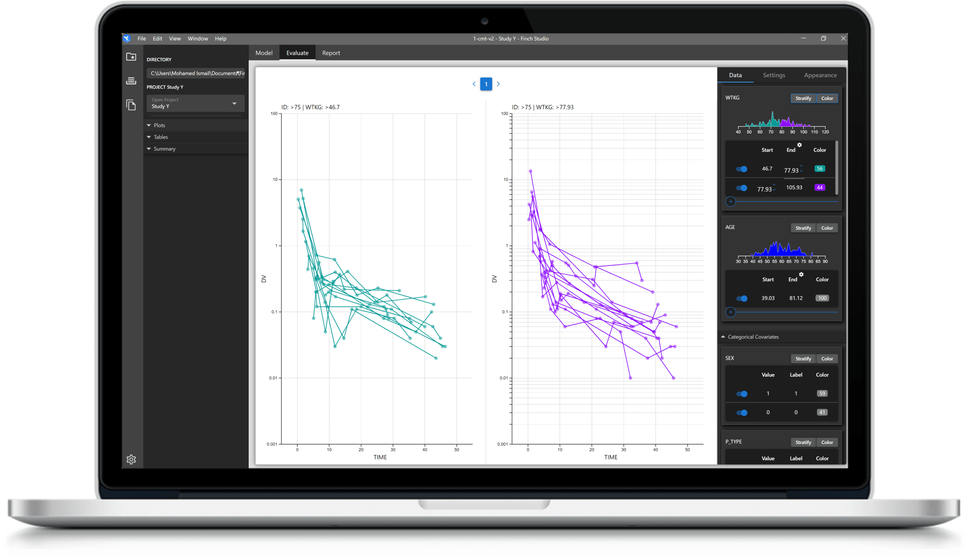Go to next plot page arrow

click(x=498, y=84)
